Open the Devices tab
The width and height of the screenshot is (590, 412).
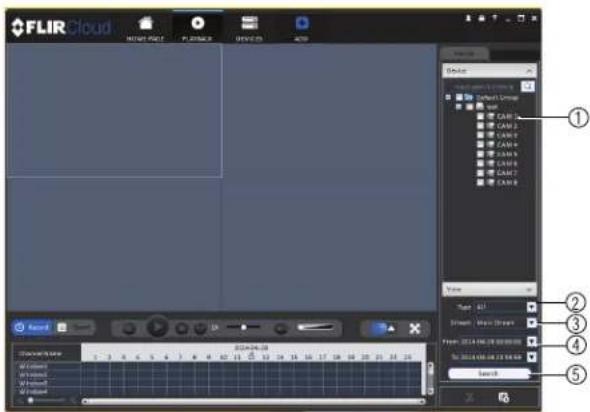click(249, 28)
